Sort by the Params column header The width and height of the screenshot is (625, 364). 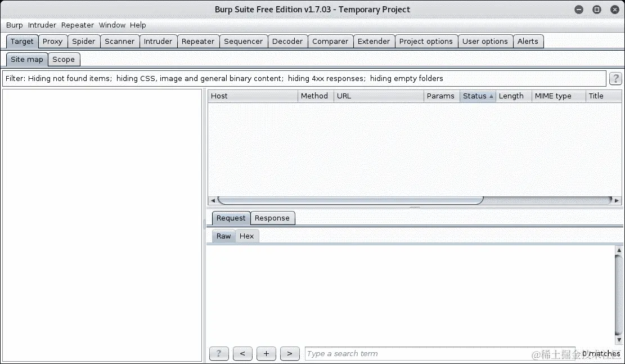(442, 96)
